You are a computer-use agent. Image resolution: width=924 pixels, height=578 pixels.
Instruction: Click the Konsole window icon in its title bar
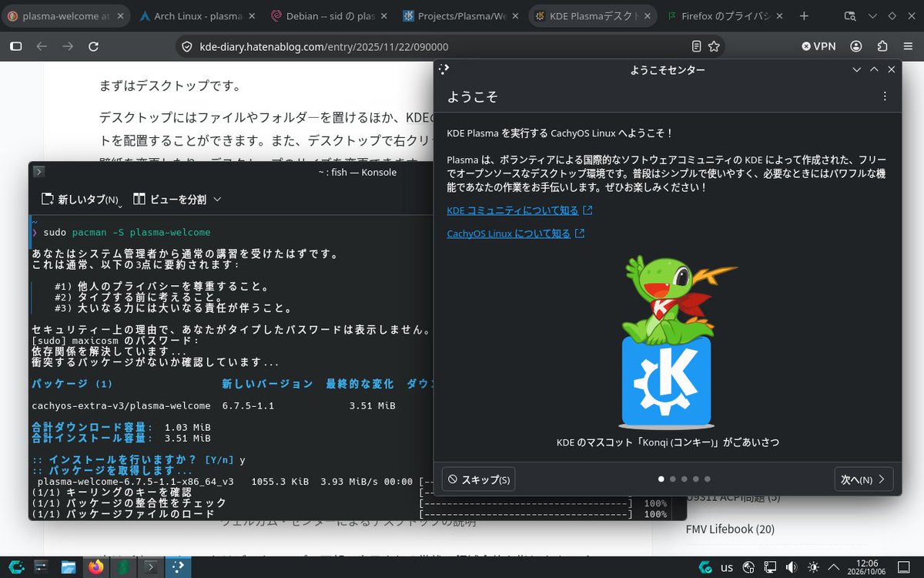point(39,172)
